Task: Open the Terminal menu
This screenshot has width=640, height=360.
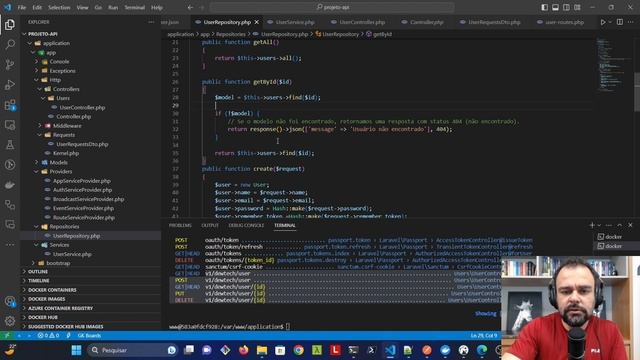Action: 134,7
